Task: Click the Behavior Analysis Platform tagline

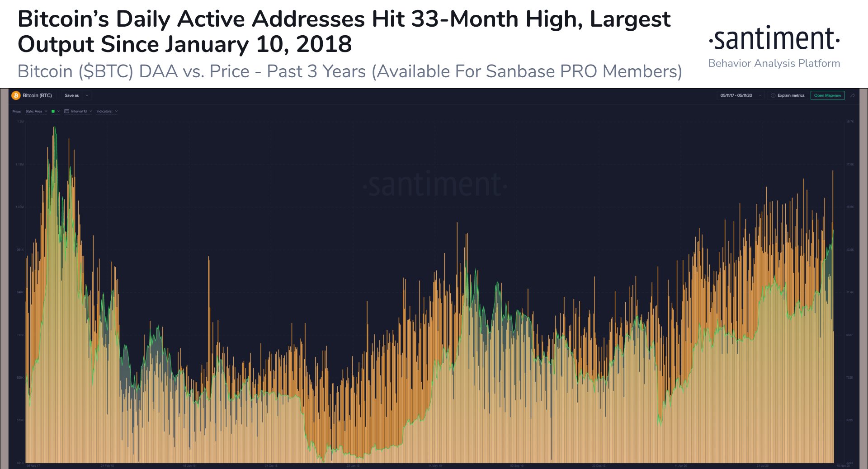Action: coord(774,63)
